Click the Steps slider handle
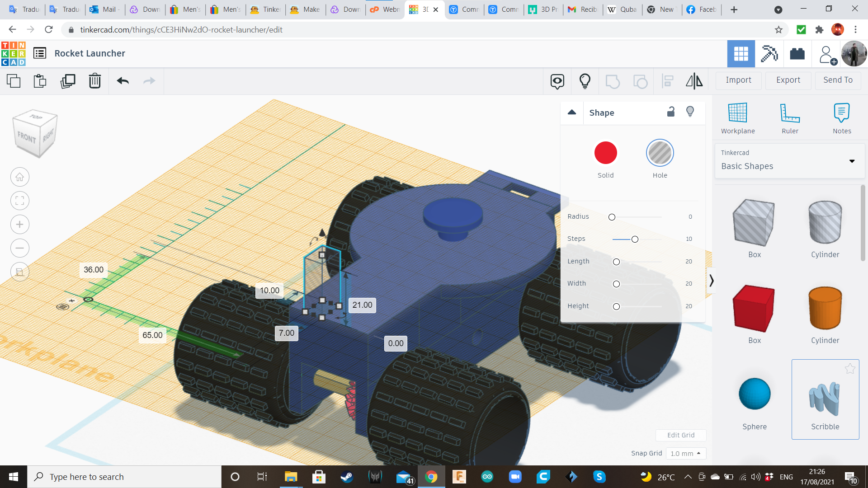The height and width of the screenshot is (488, 868). click(x=635, y=239)
